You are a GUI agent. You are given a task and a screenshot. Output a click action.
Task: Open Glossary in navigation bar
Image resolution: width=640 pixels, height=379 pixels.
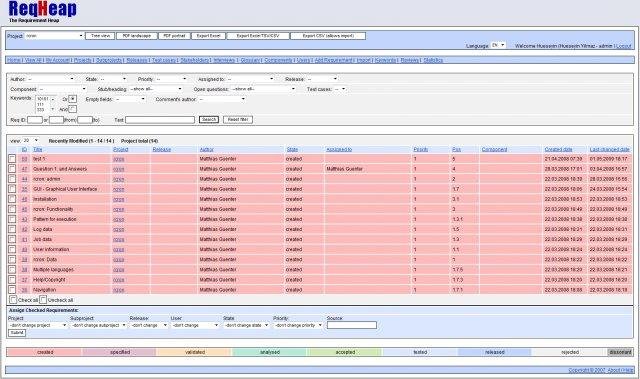(x=250, y=60)
